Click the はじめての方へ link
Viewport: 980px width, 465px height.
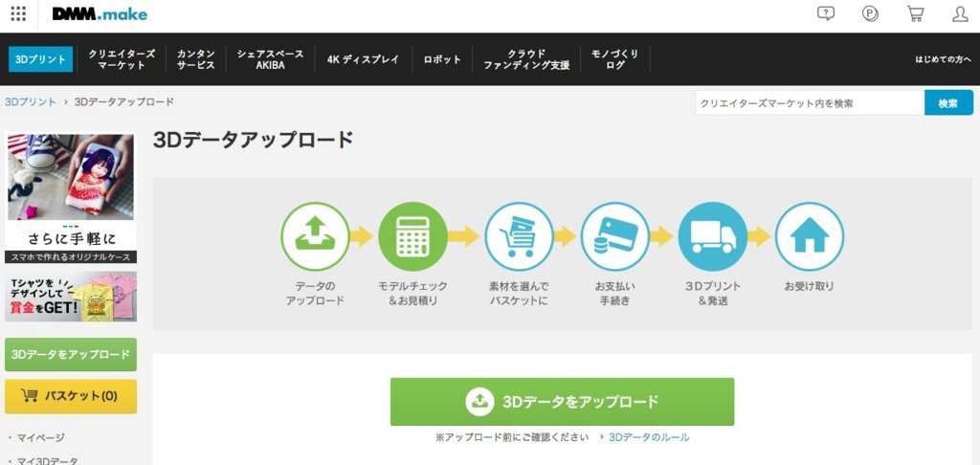(943, 59)
